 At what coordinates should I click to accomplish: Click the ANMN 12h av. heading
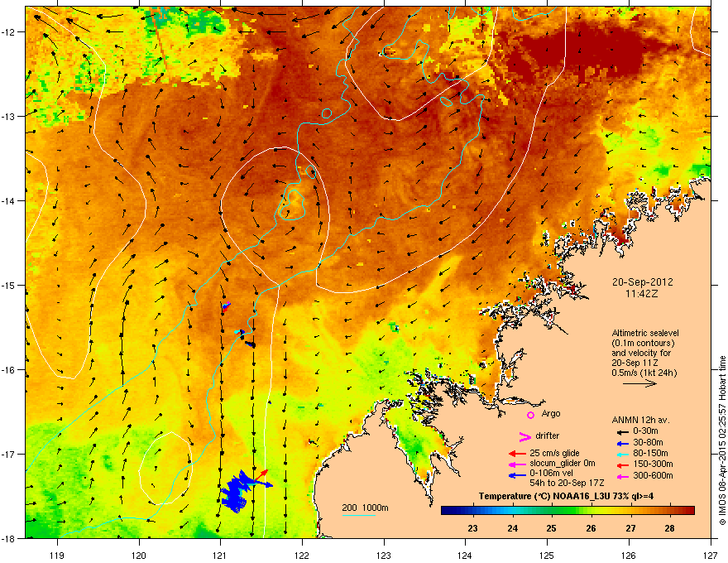click(640, 420)
